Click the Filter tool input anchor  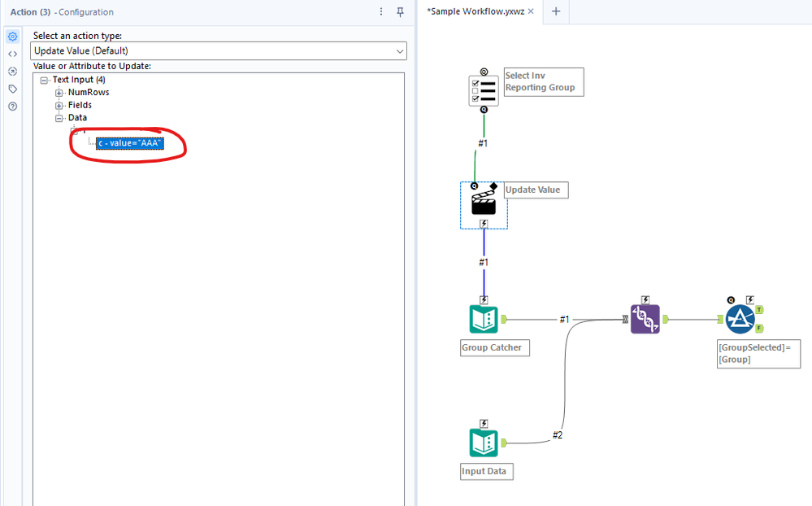click(x=720, y=320)
